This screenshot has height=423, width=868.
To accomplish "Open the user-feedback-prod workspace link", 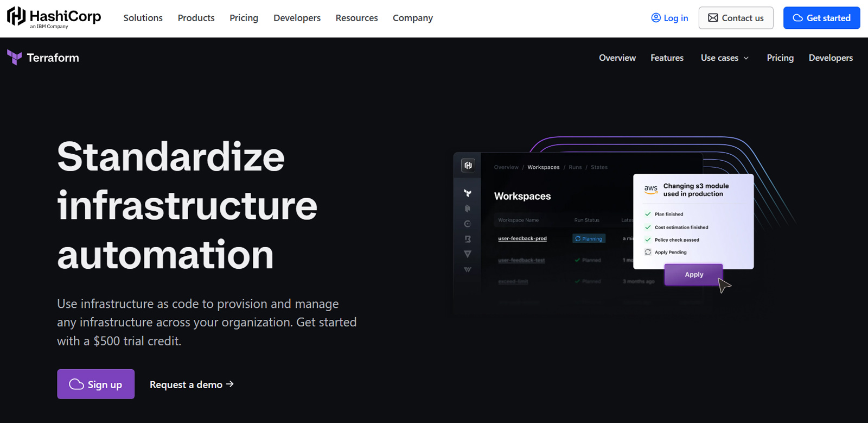I will [522, 238].
